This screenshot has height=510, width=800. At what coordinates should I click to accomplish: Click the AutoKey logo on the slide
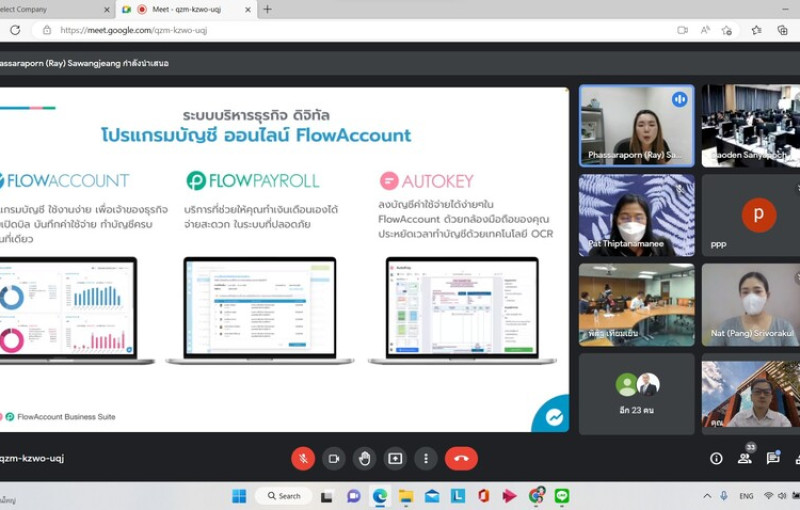427,181
